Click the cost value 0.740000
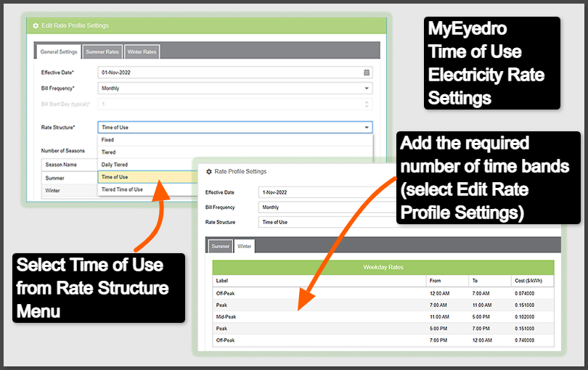 point(524,340)
